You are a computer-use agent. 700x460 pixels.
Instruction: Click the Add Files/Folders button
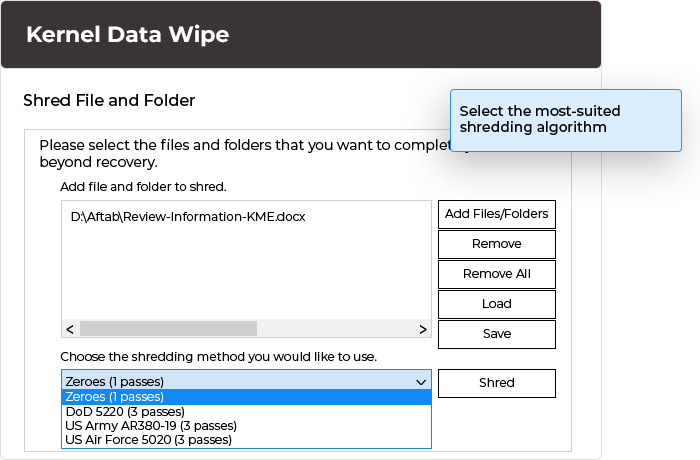[x=497, y=214]
